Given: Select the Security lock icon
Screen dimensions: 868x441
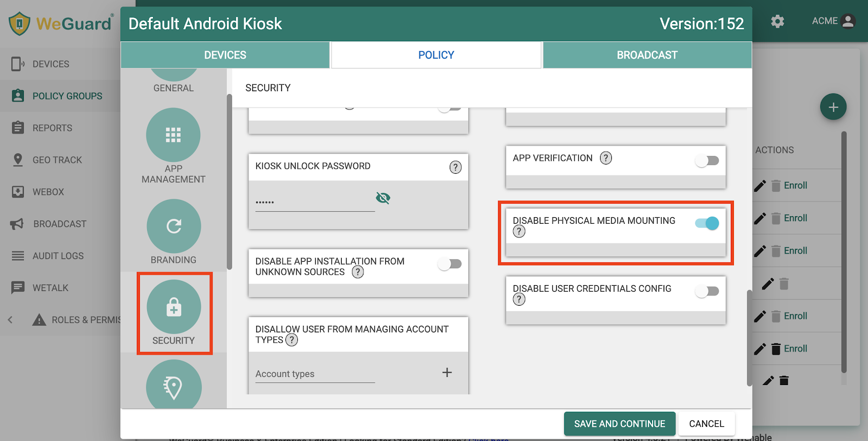Looking at the screenshot, I should click(174, 307).
